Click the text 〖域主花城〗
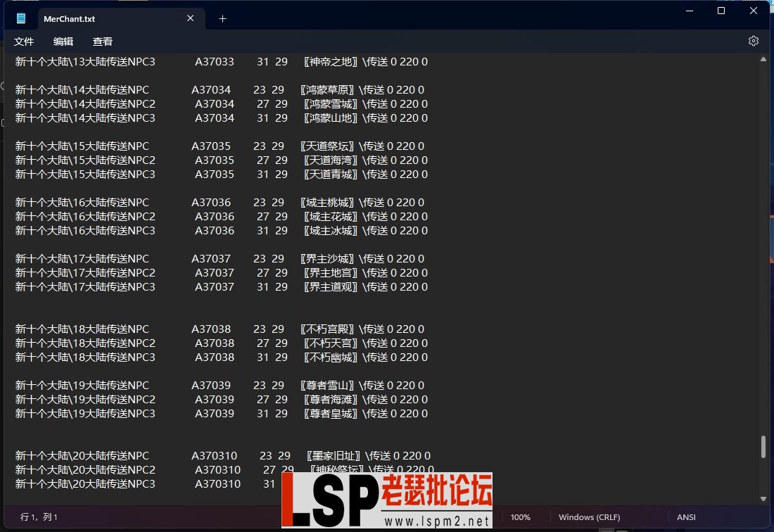This screenshot has width=774, height=532. click(331, 217)
